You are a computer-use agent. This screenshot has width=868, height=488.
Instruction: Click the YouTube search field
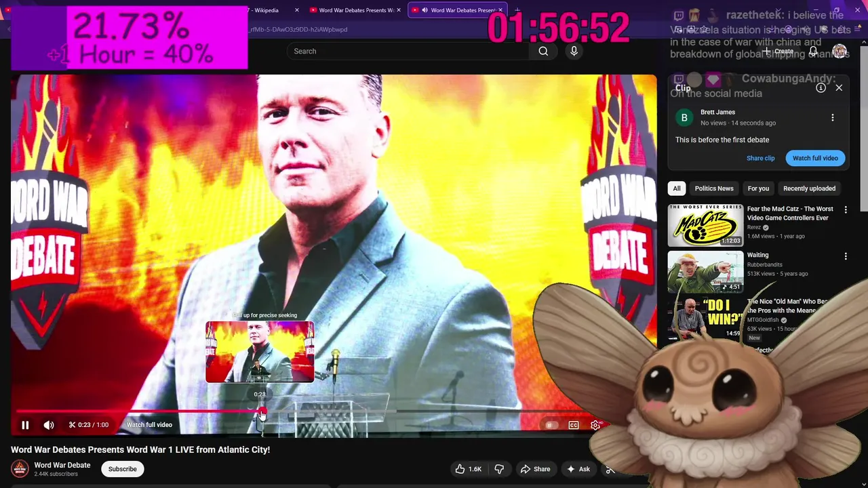[409, 51]
